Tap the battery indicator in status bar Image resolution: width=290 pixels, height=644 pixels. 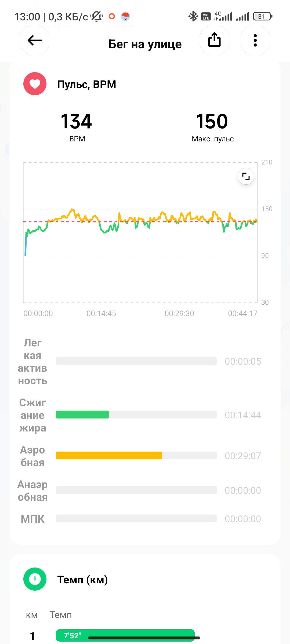coord(263,16)
